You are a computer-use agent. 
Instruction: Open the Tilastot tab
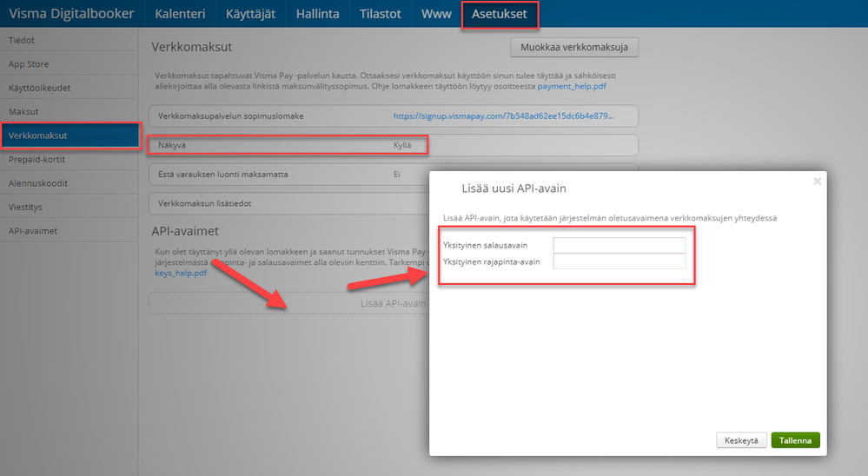coord(381,14)
